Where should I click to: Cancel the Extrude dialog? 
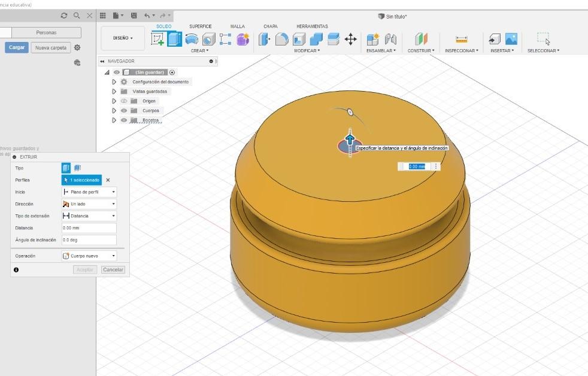tap(113, 269)
